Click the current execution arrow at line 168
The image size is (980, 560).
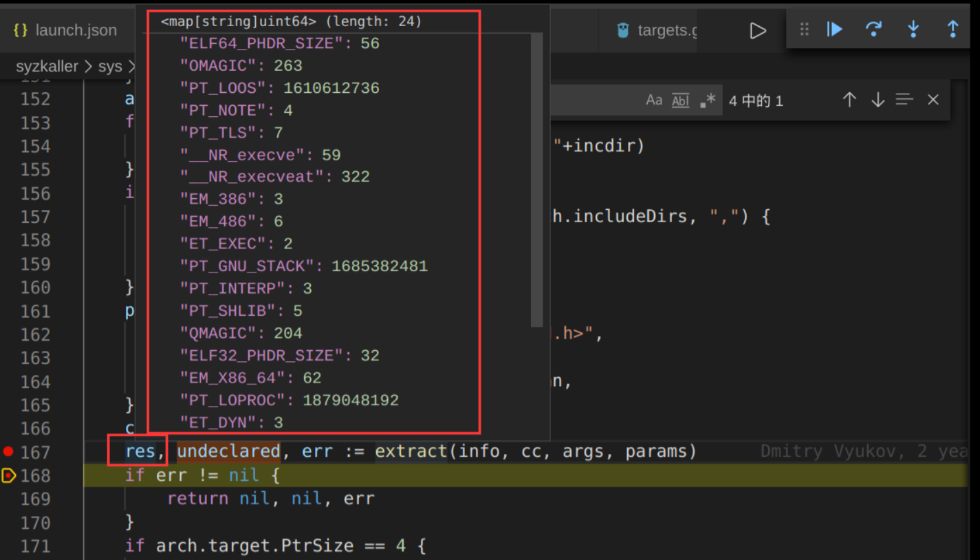pyautogui.click(x=8, y=475)
